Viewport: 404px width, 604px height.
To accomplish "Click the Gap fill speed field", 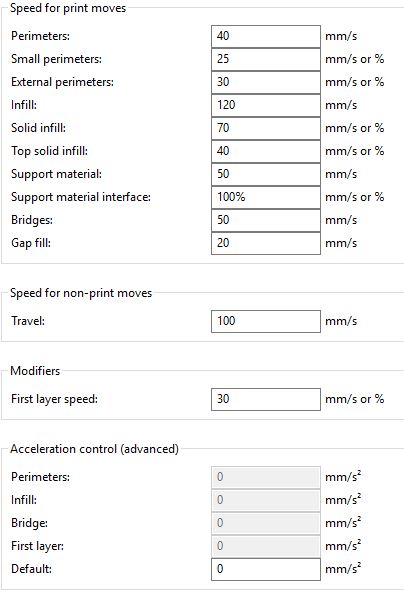I will (266, 243).
